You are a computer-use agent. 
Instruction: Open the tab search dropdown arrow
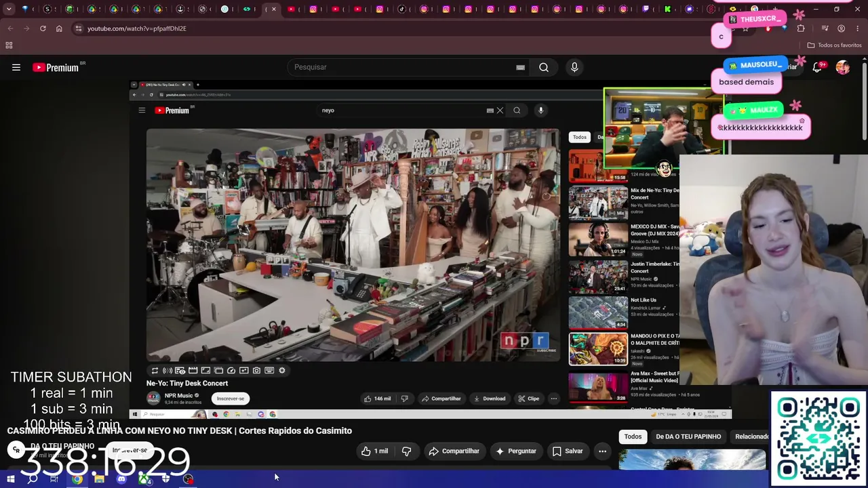[9, 9]
